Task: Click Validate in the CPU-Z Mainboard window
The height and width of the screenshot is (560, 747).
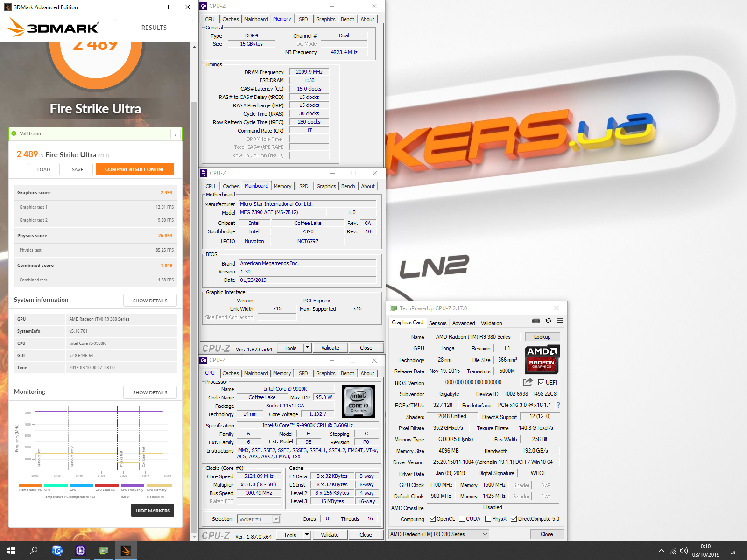Action: point(330,348)
